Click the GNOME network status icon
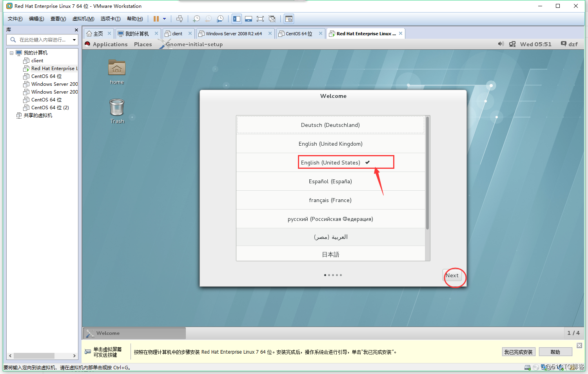This screenshot has width=588, height=374. (512, 44)
